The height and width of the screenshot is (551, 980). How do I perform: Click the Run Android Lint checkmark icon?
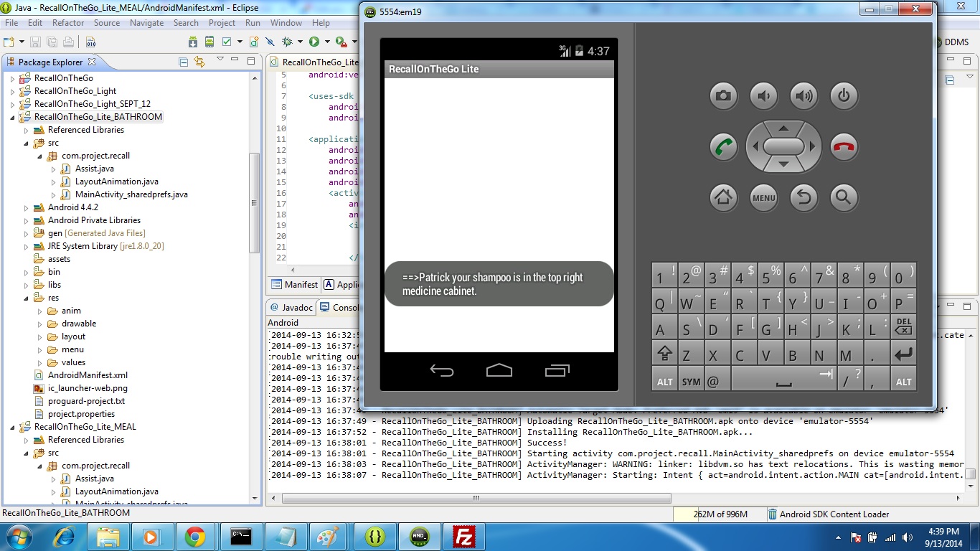point(227,42)
